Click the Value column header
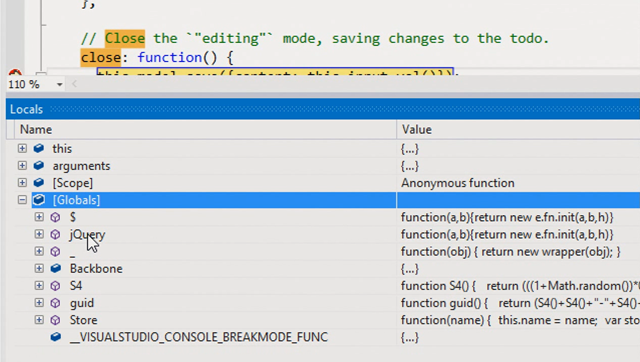Viewport: 640px width, 362px height. pos(518,130)
